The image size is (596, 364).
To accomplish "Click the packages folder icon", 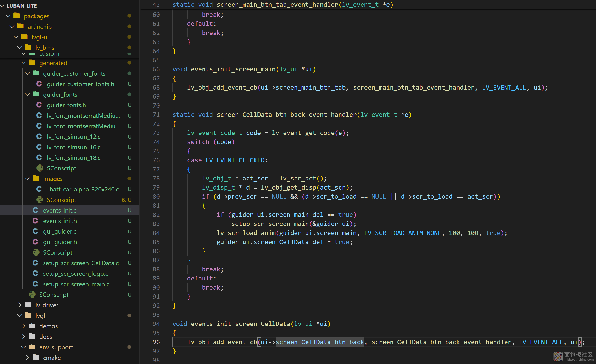I will coord(17,16).
